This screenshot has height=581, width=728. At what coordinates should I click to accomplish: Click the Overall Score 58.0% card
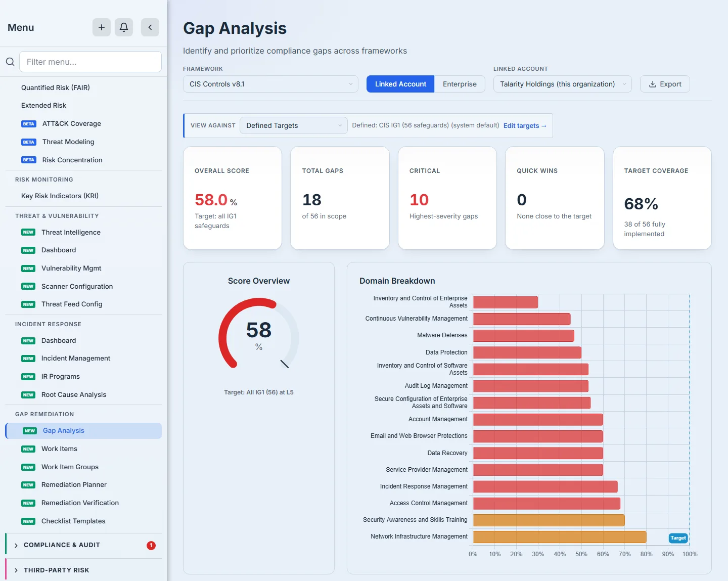click(x=233, y=198)
